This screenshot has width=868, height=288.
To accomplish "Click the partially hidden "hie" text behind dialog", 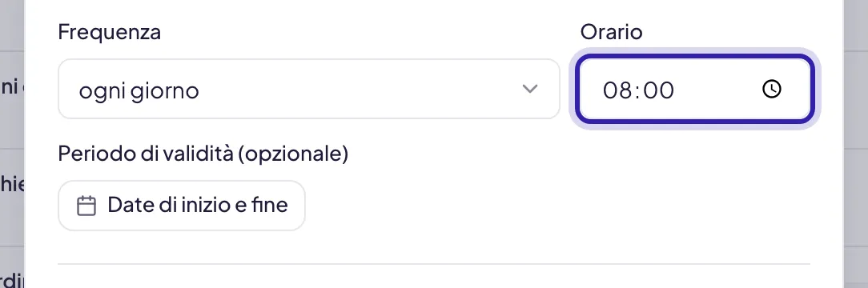I will tap(12, 183).
